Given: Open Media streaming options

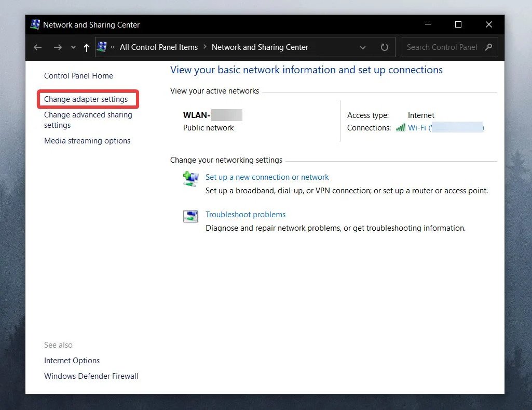Looking at the screenshot, I should (87, 141).
